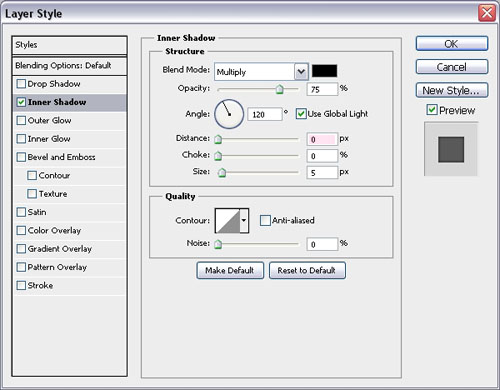Enable the Drop Shadow checkbox
The image size is (500, 390).
21,84
